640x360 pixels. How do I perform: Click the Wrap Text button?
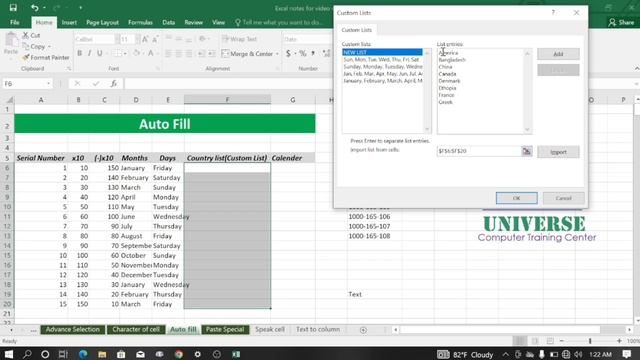[240, 39]
